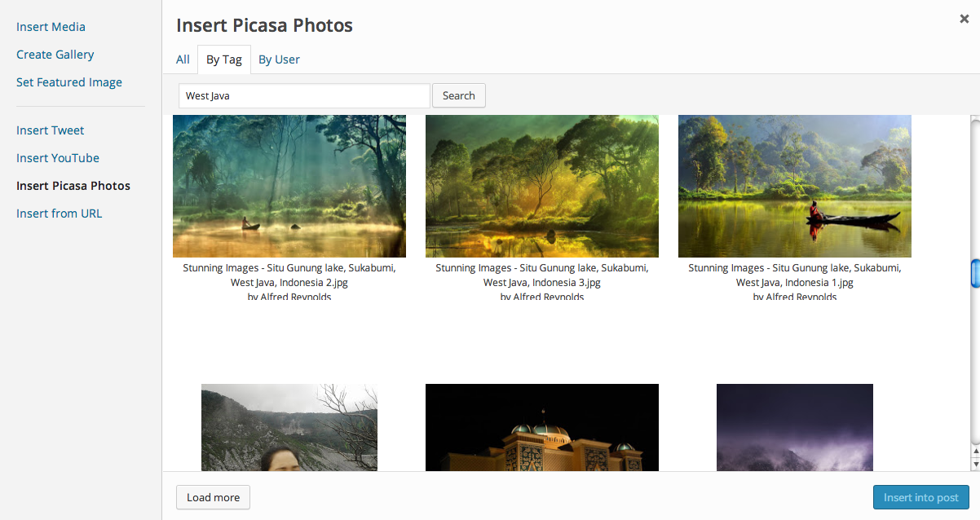Select Insert Picasa Photos in the sidebar
This screenshot has height=520, width=980.
(x=73, y=186)
